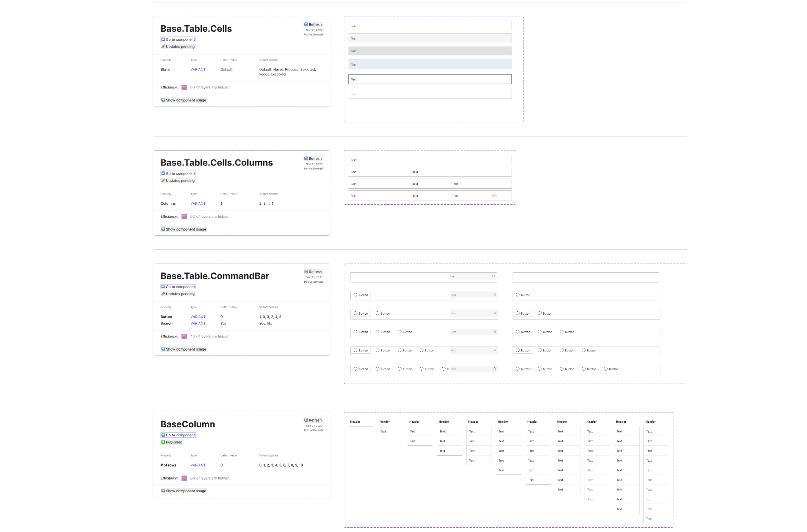Screen dimensions: 807x532
Task: Click the '2, 3, 4, 1' variant options
Action: tap(266, 204)
